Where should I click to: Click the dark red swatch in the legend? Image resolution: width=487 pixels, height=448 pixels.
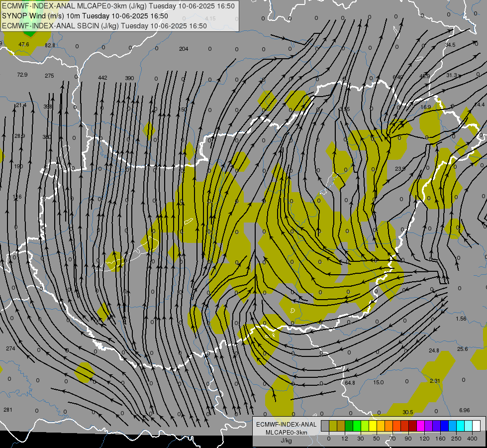pyautogui.click(x=413, y=426)
